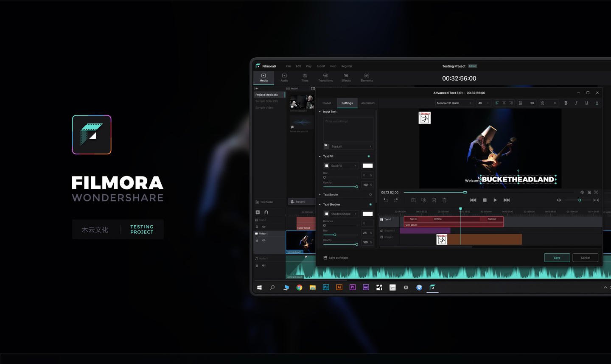This screenshot has height=364, width=611.
Task: Enable the Text Fill option
Action: click(369, 157)
